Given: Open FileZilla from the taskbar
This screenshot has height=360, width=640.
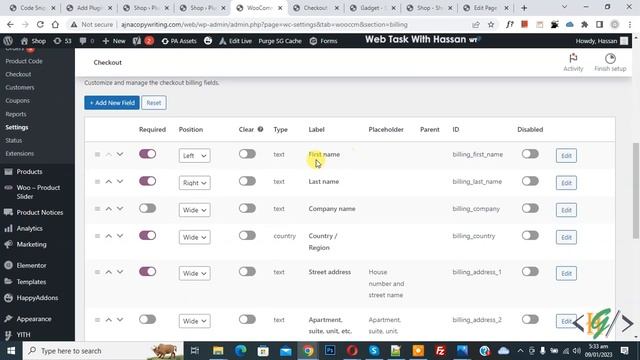Looking at the screenshot, I should pos(440,350).
